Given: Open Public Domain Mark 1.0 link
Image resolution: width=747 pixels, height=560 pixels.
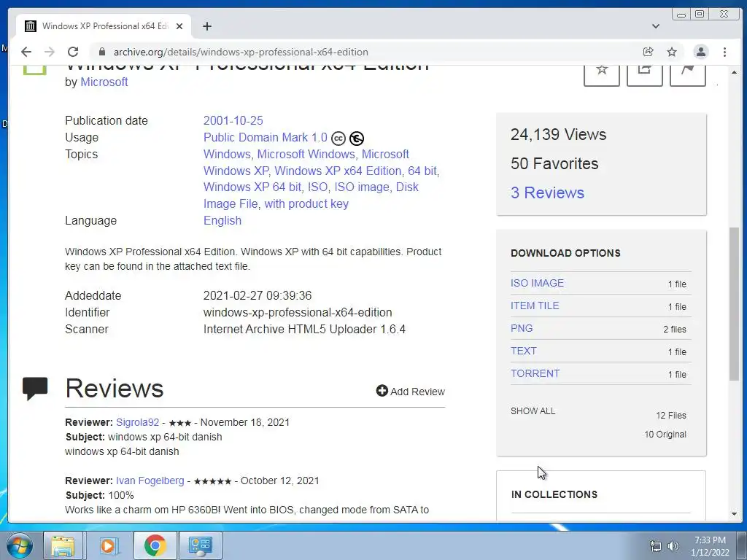Looking at the screenshot, I should (x=266, y=138).
